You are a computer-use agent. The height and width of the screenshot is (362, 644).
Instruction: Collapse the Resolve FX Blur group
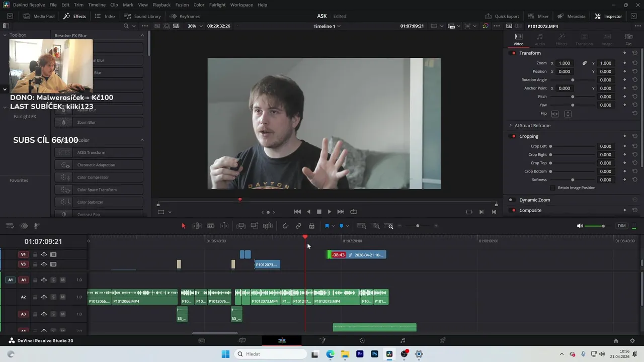point(142,36)
